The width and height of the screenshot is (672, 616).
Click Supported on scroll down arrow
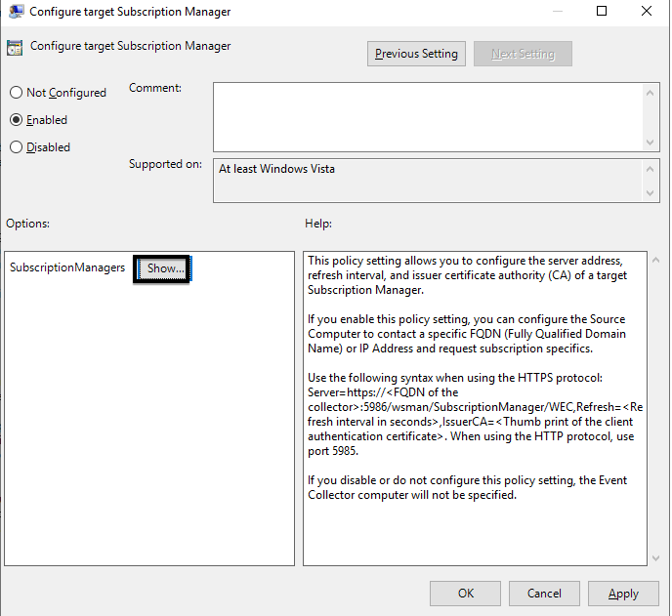(650, 193)
